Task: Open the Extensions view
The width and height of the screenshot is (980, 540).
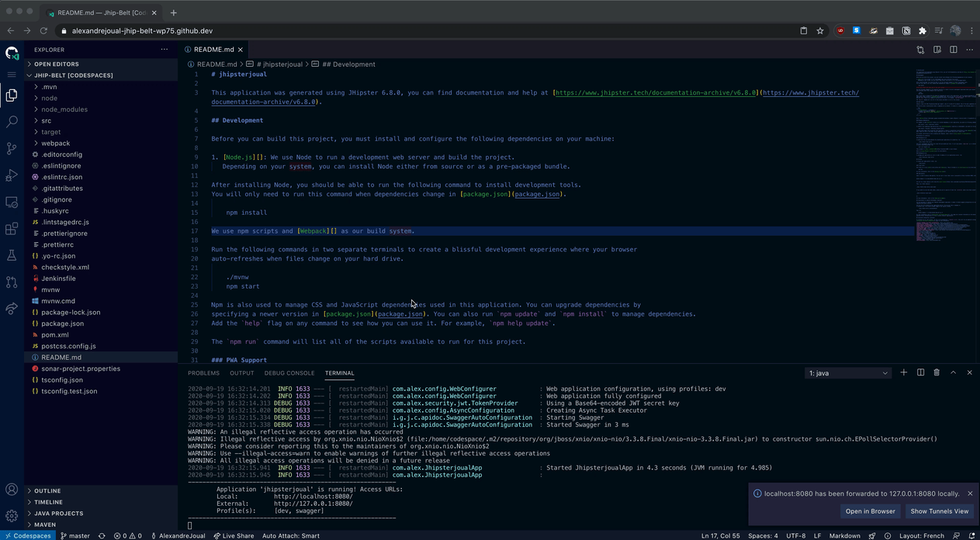Action: coord(11,230)
